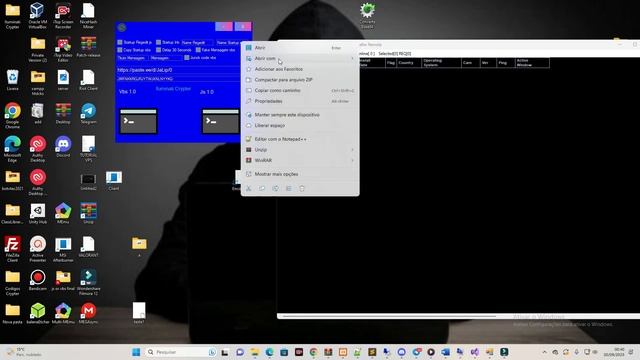Click the paste.ee URL field

point(178,70)
